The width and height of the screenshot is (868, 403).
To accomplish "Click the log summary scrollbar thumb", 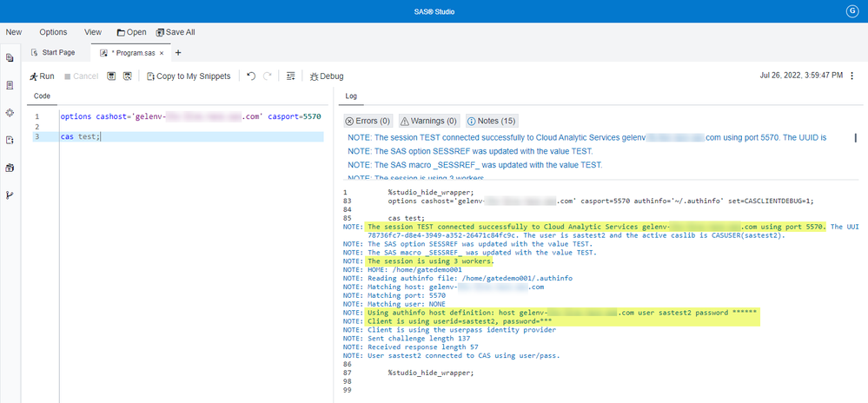I will [856, 138].
